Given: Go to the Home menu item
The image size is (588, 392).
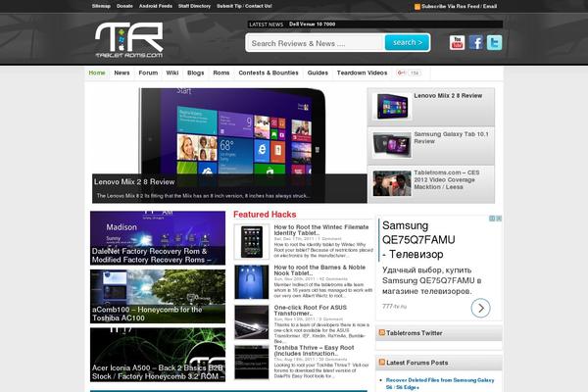Looking at the screenshot, I should pos(97,73).
